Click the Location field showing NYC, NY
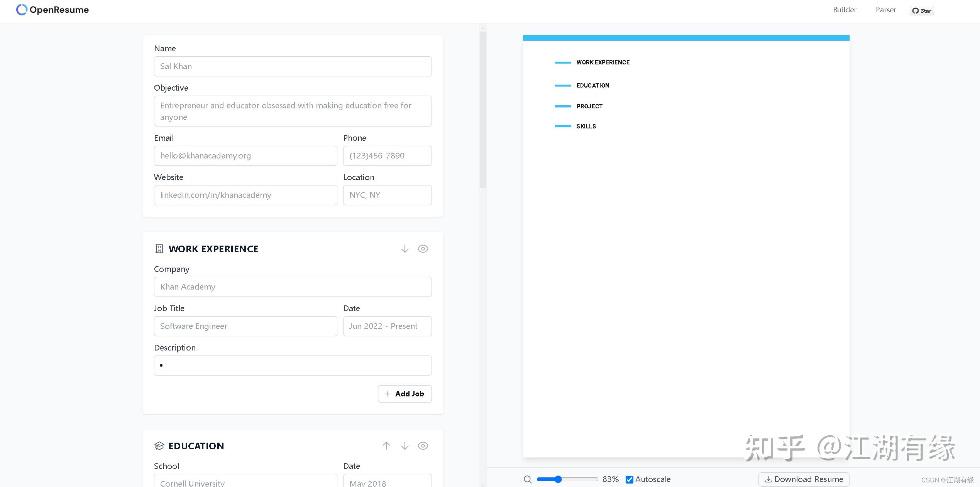The image size is (980, 487). pos(387,195)
